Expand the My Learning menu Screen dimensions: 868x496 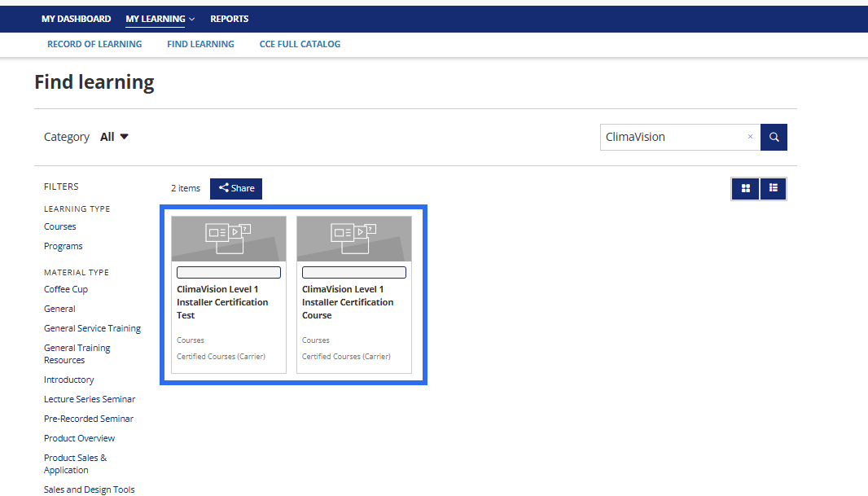point(160,19)
